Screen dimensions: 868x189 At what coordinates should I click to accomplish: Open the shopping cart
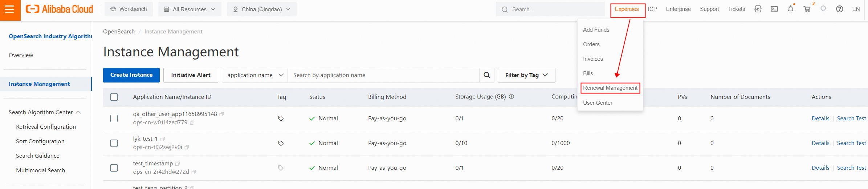pos(807,9)
